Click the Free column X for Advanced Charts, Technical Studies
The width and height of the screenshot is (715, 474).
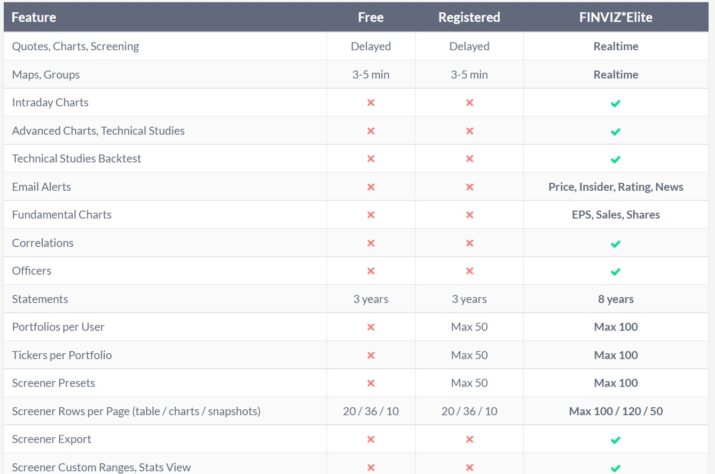[x=371, y=131]
